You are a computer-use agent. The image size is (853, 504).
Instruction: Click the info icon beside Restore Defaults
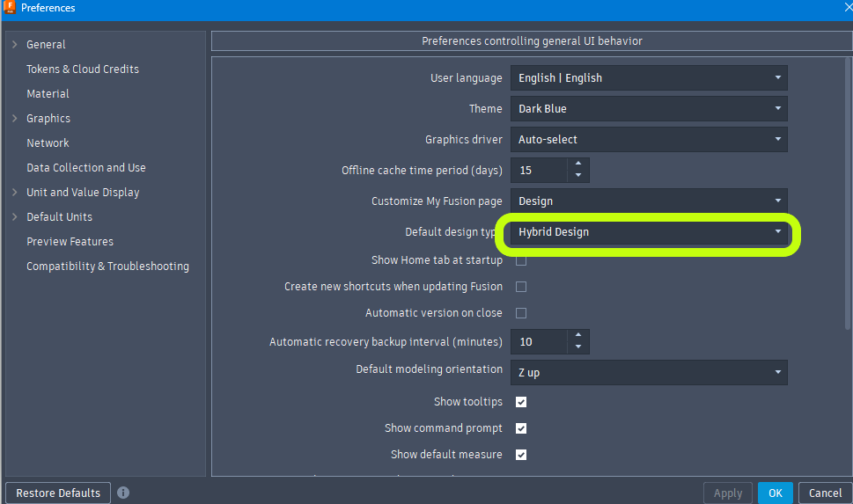click(x=123, y=493)
